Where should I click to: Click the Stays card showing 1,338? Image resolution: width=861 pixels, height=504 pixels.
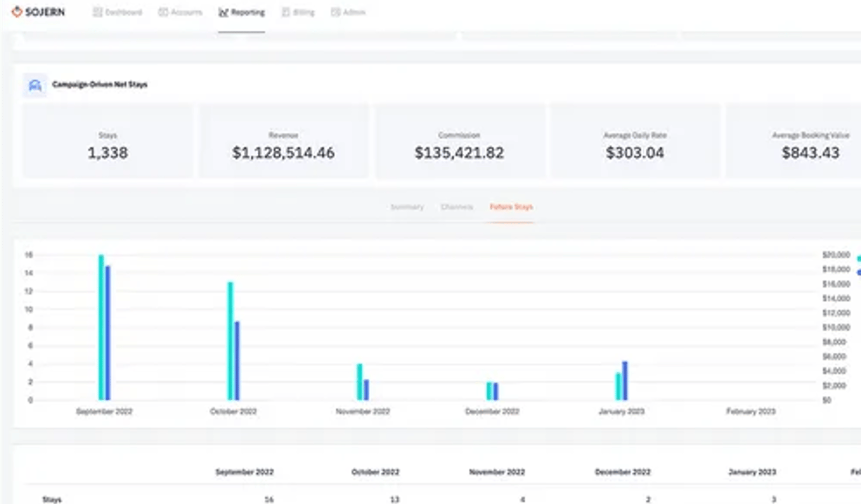pos(108,141)
